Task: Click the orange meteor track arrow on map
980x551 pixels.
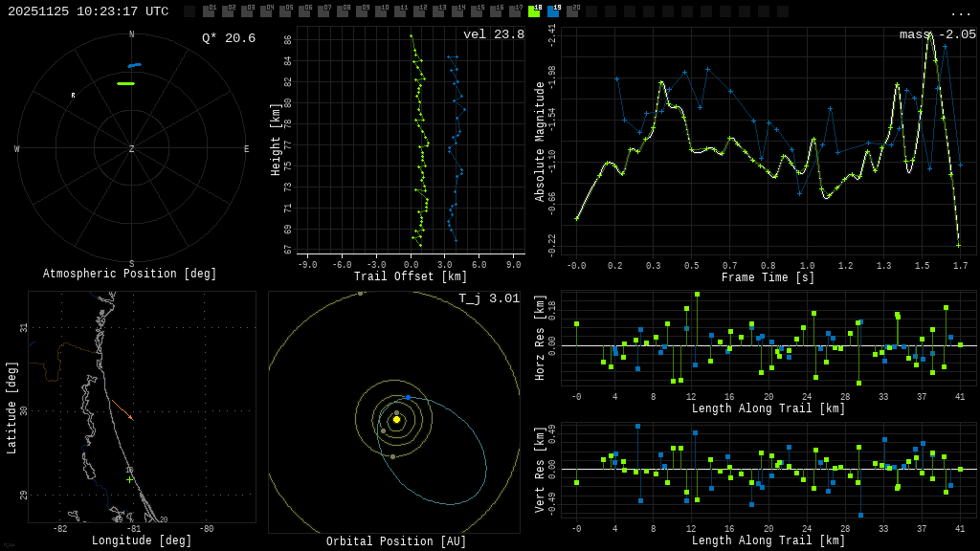Action: (x=122, y=410)
